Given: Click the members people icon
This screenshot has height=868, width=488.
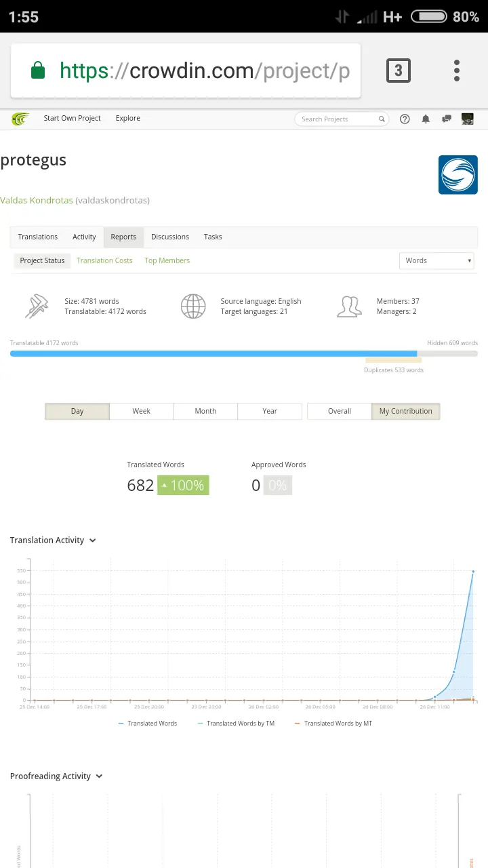Looking at the screenshot, I should [349, 307].
